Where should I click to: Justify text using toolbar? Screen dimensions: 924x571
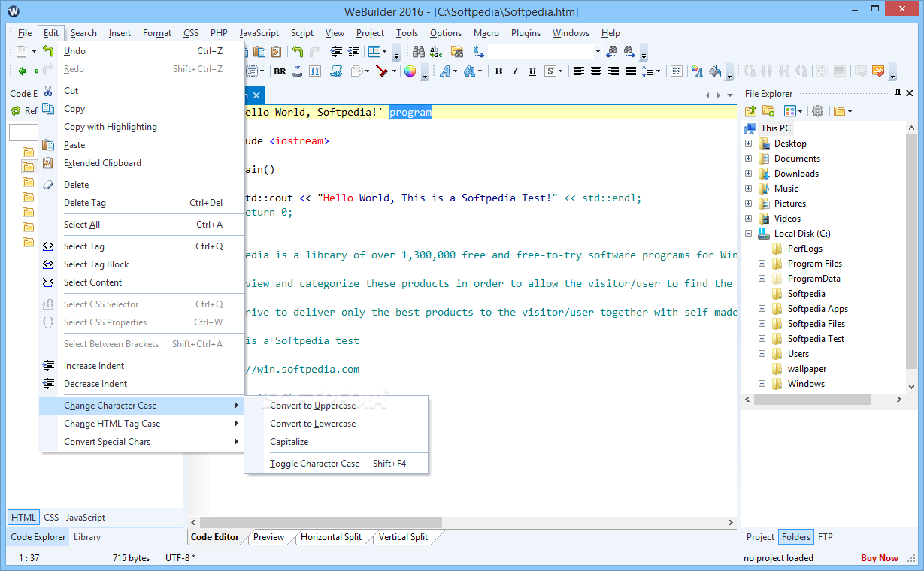point(631,71)
